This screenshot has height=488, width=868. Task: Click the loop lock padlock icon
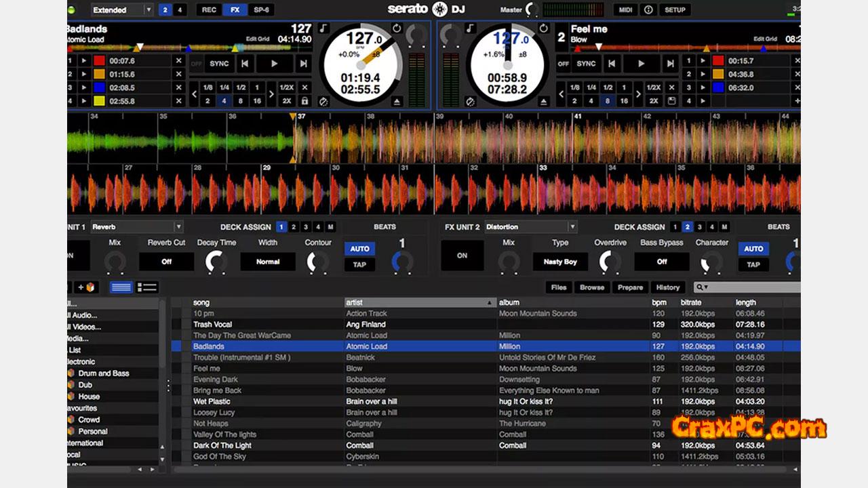[x=305, y=101]
